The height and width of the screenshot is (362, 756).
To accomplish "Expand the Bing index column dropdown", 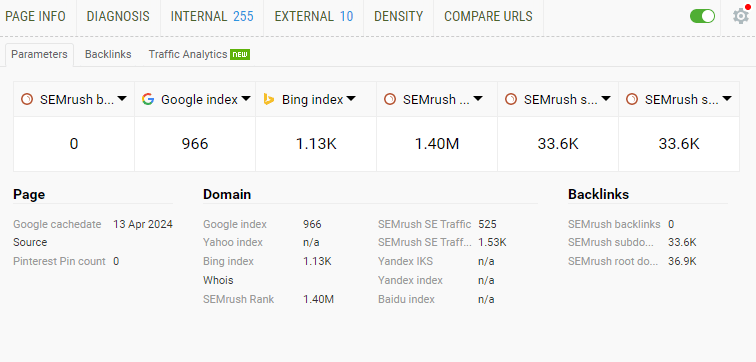I will [x=351, y=99].
